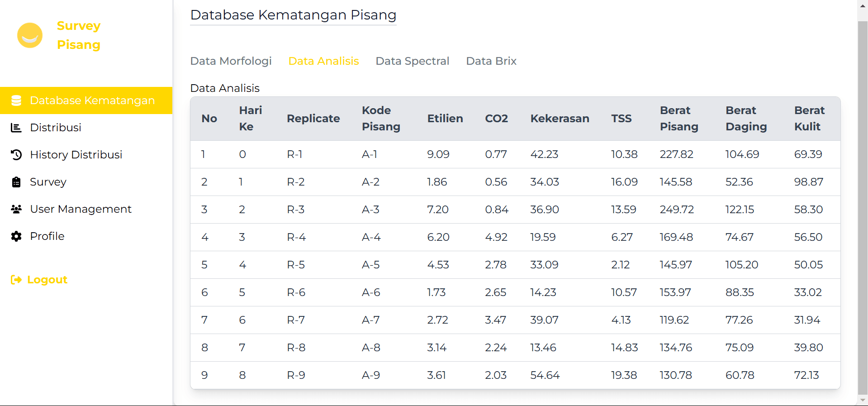Click the Kode Pisang column header
Image resolution: width=868 pixels, height=406 pixels.
(381, 119)
